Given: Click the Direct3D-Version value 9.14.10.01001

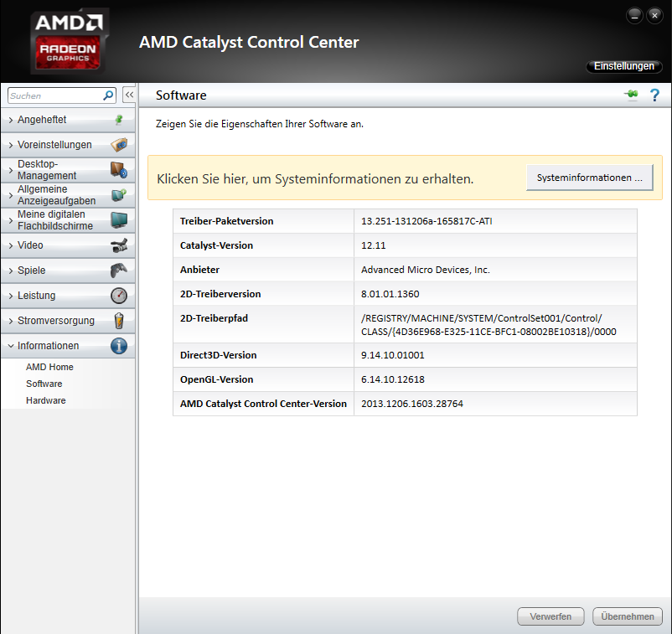Looking at the screenshot, I should [393, 355].
